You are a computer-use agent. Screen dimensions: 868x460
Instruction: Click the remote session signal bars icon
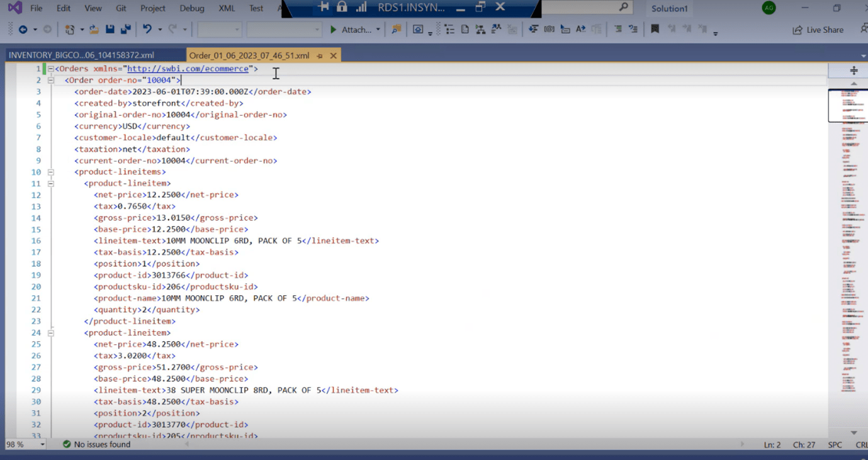click(x=361, y=7)
